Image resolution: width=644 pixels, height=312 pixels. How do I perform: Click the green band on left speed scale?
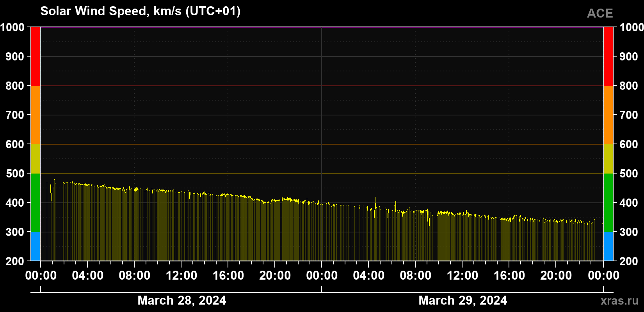pos(36,203)
